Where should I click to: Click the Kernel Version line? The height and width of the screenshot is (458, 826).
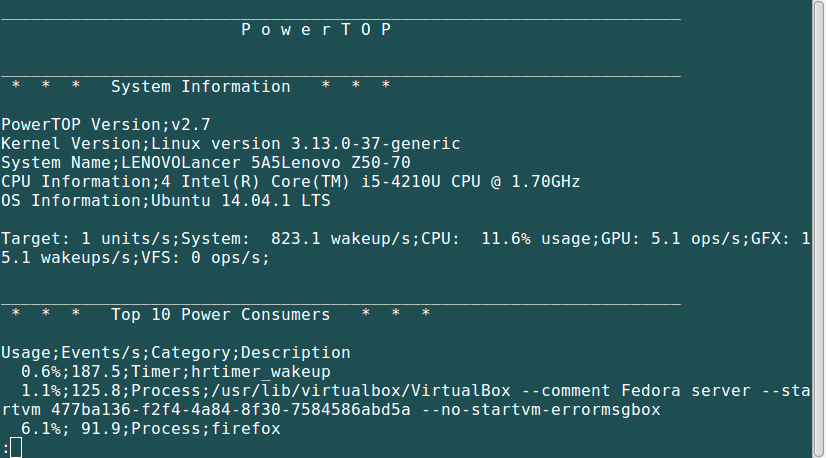[x=230, y=144]
